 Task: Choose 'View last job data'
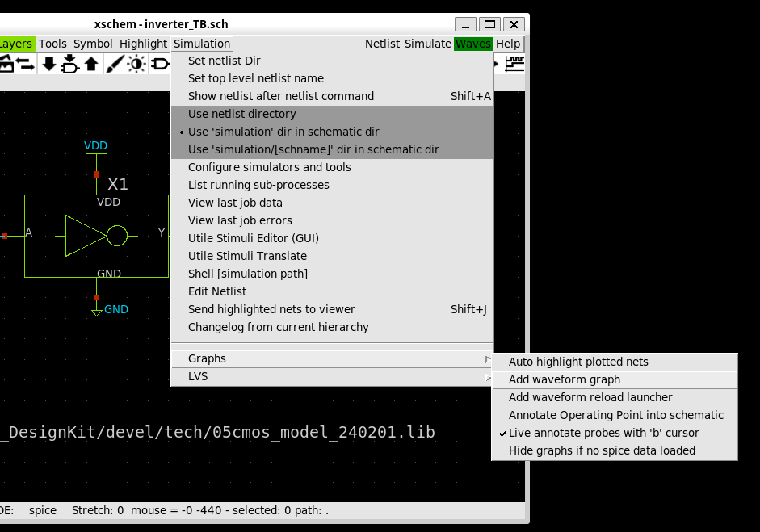(x=333, y=203)
